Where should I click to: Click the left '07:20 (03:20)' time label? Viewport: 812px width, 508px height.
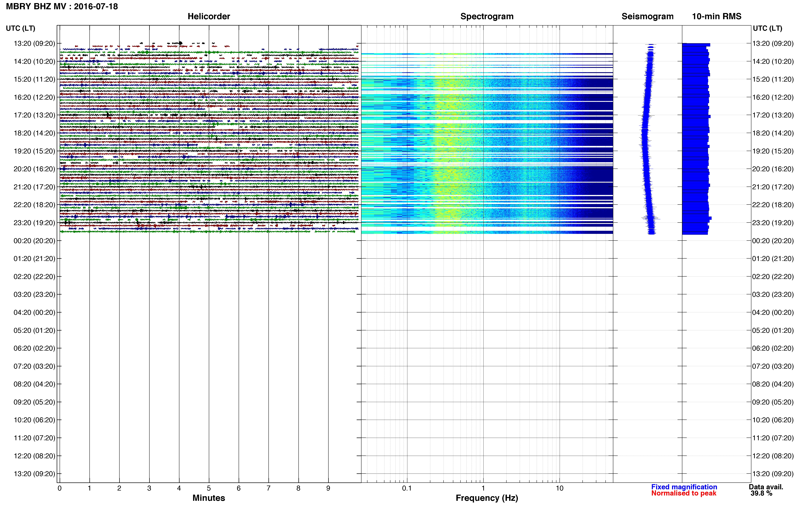(x=34, y=366)
